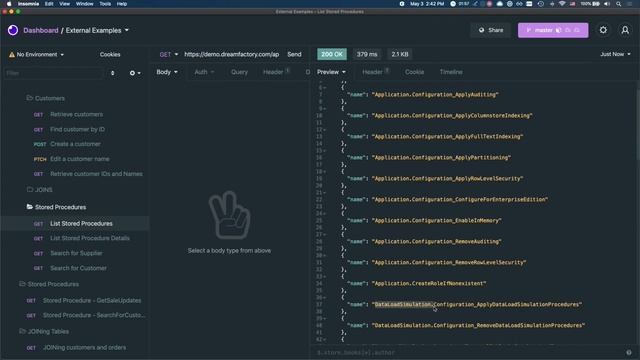
Task: Go to the Dashboard link
Action: click(40, 30)
